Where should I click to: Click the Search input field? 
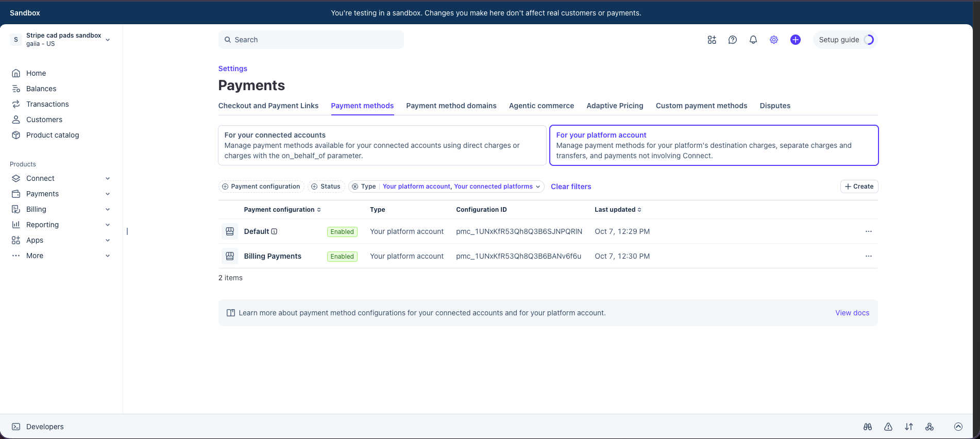311,40
